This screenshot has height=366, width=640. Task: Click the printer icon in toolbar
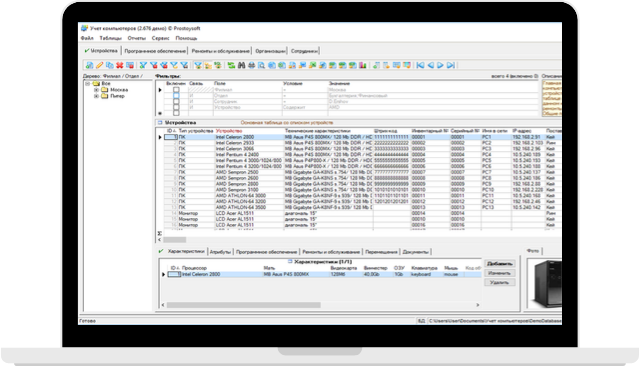251,65
